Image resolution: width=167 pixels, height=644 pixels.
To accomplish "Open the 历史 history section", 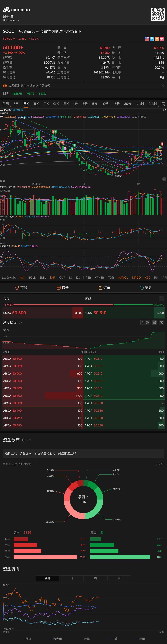I will [x=146, y=288].
